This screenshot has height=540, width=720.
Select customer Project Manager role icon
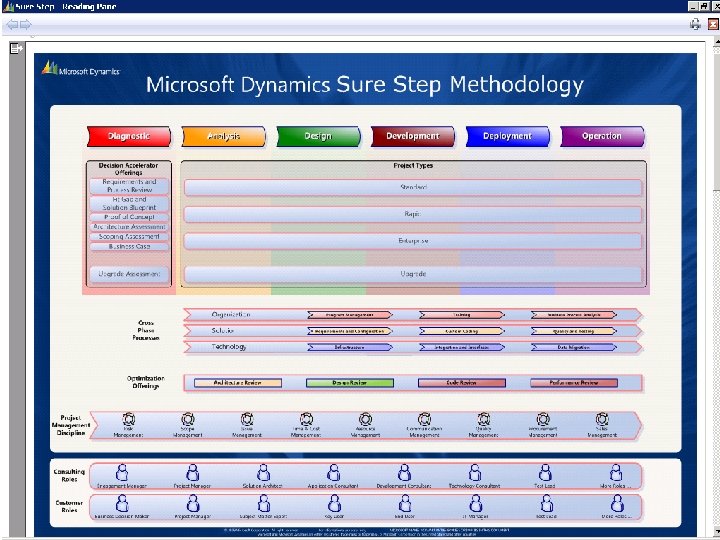coord(193,504)
